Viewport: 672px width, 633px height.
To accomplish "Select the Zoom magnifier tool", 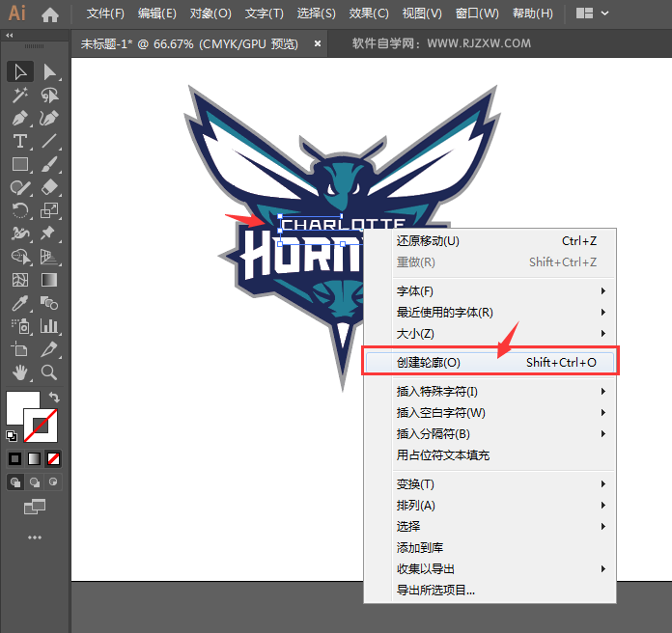I will click(49, 372).
